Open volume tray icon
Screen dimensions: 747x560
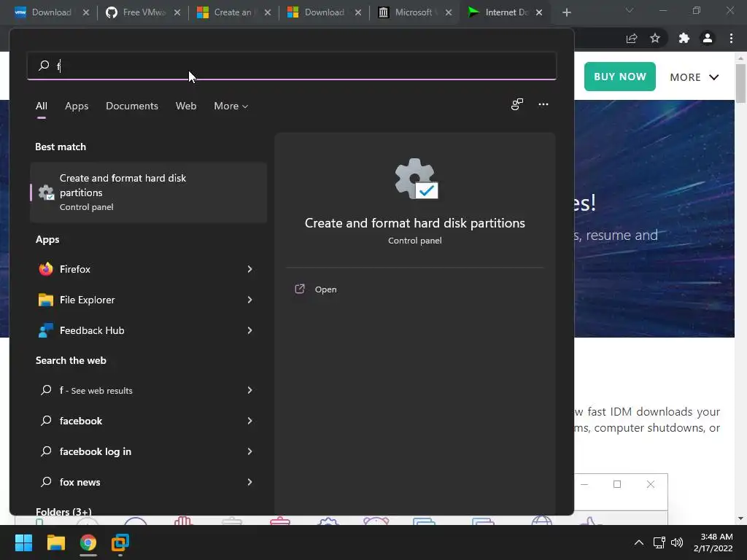point(676,542)
